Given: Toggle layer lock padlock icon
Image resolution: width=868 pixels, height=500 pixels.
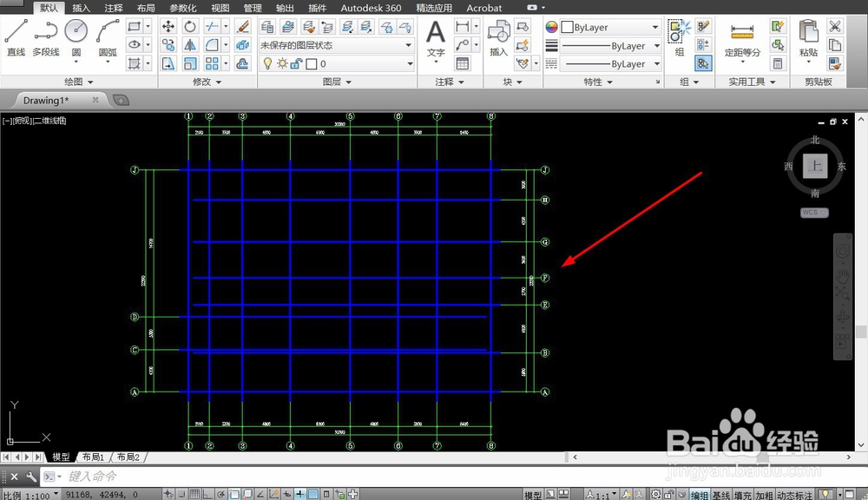Looking at the screenshot, I should (296, 63).
